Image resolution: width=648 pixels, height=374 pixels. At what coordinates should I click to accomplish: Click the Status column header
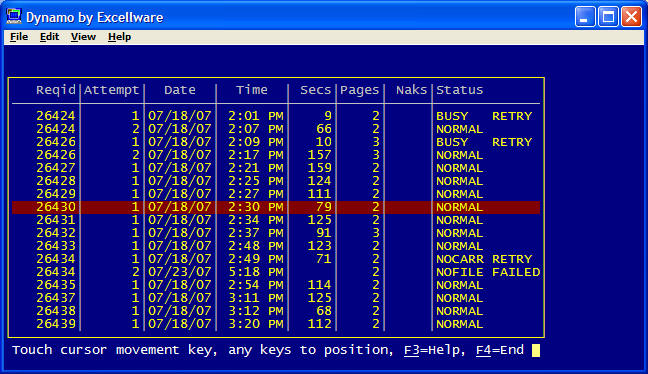tap(460, 90)
